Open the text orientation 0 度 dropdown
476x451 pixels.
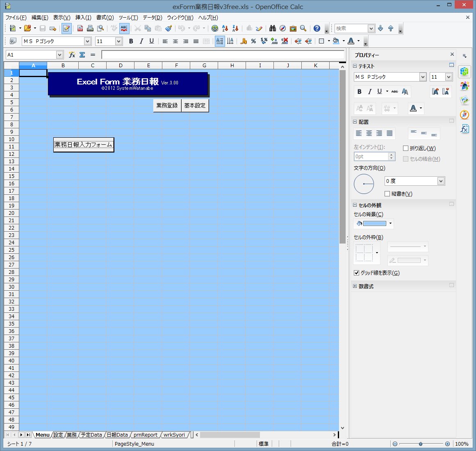coord(441,181)
